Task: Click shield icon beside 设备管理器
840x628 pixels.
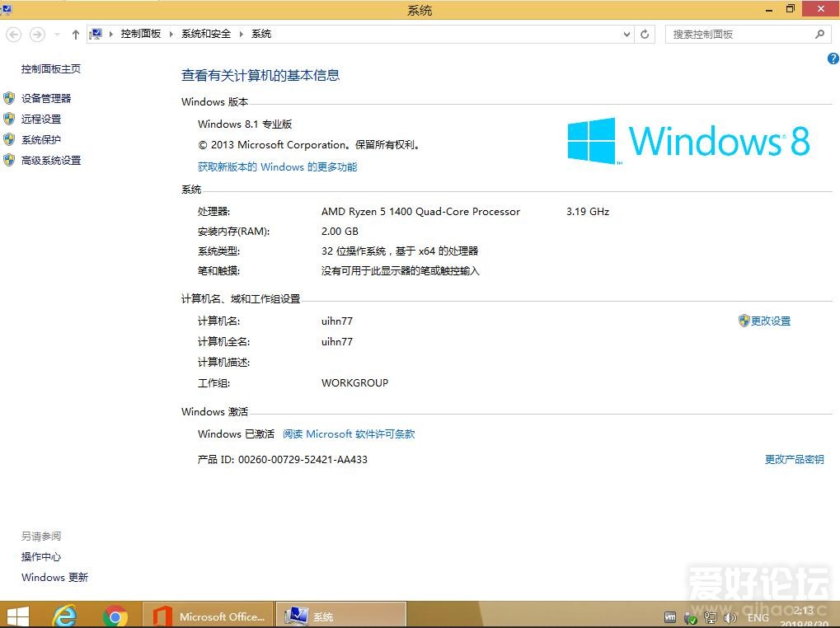Action: coord(9,98)
